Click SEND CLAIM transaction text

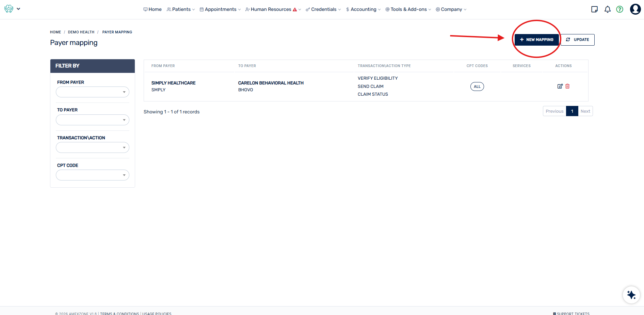371,86
